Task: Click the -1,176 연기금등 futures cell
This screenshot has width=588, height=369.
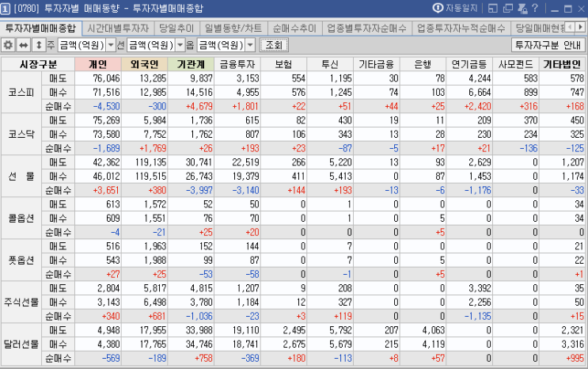Action: [469, 191]
